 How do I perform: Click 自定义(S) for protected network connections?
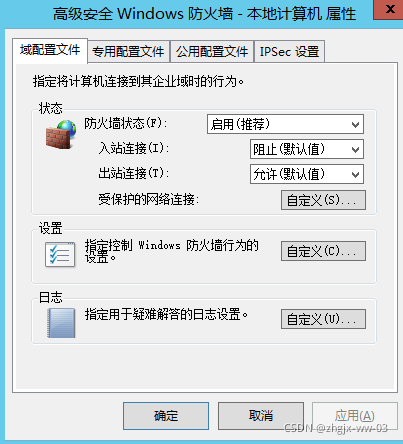click(x=323, y=200)
